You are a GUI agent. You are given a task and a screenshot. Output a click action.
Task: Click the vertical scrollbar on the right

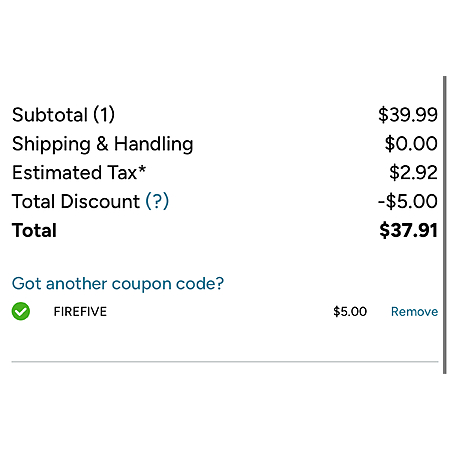click(444, 225)
